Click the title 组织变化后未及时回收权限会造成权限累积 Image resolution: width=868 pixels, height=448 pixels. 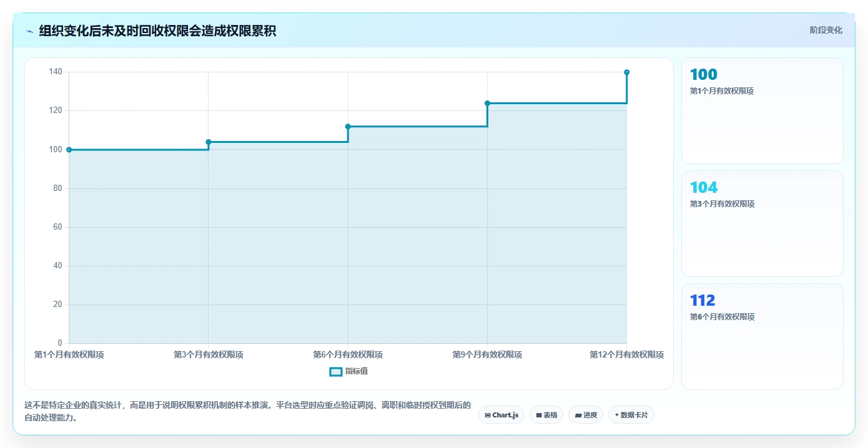pyautogui.click(x=157, y=31)
